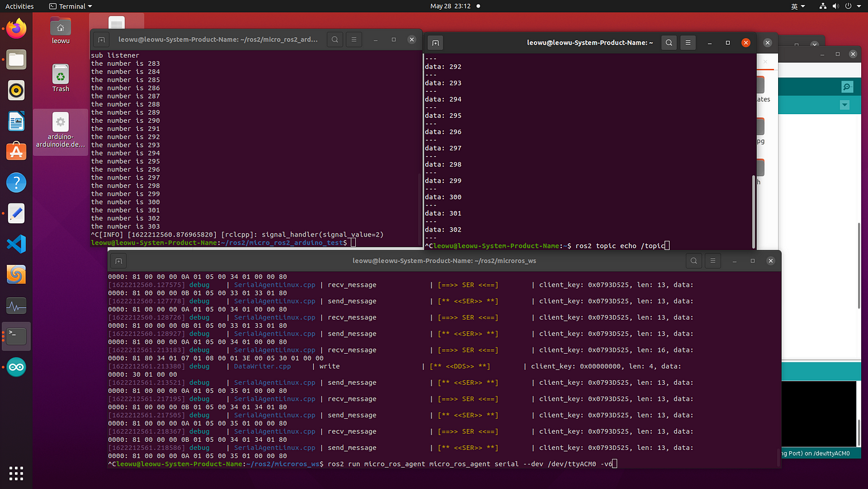Click scrollbar of topic echo terminal
Screen dimensions: 868x489
754,211
